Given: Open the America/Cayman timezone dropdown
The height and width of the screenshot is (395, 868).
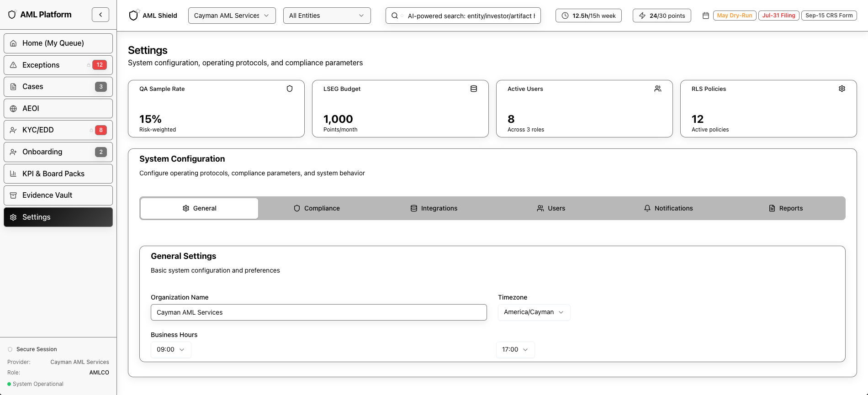Looking at the screenshot, I should (534, 312).
